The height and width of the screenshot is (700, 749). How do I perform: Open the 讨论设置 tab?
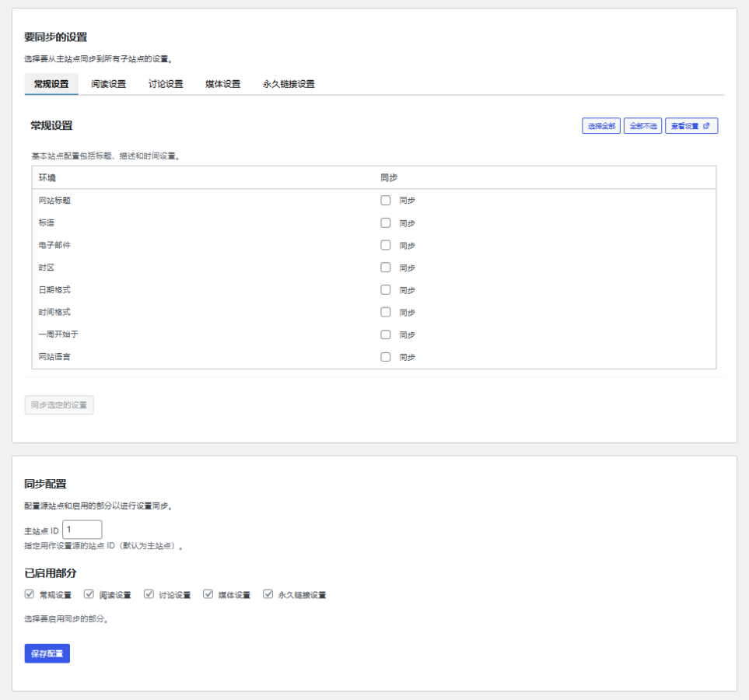click(166, 84)
